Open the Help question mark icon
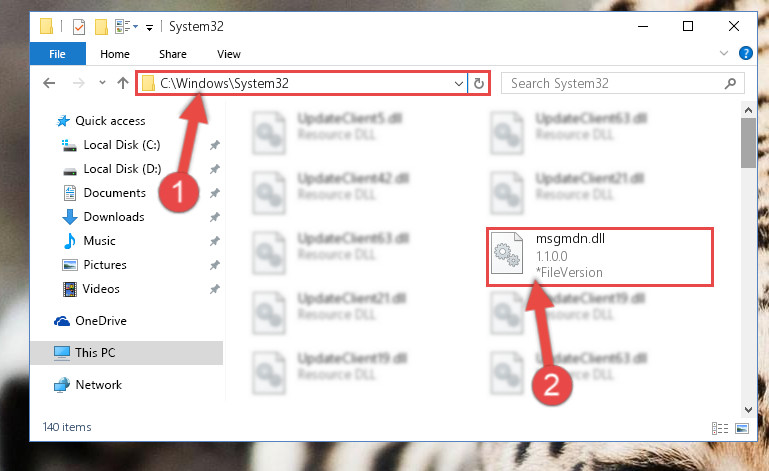The height and width of the screenshot is (471, 769). coord(745,53)
